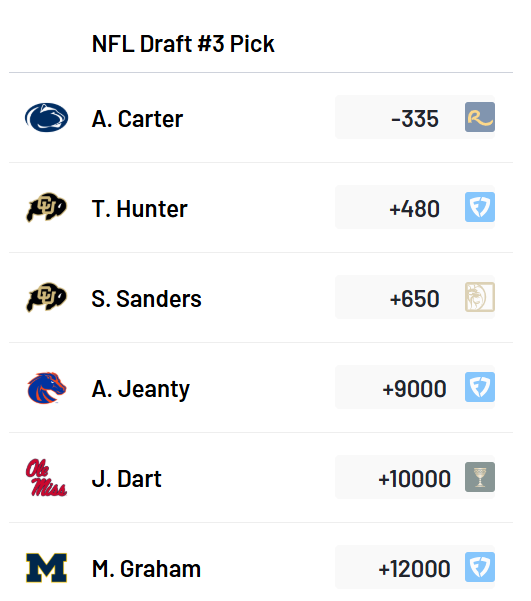Select the +12000 odds for M. Graham
Image resolution: width=531 pixels, height=601 pixels.
[x=414, y=569]
